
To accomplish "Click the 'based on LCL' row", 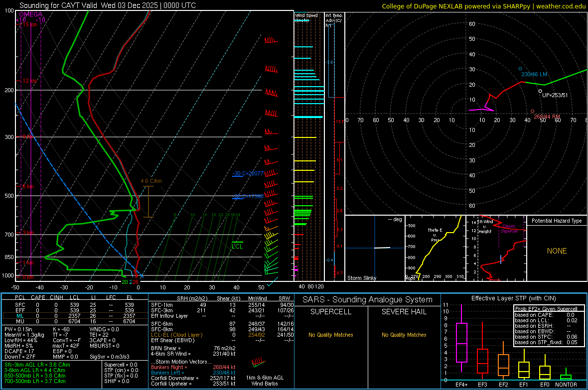I will (x=546, y=320).
